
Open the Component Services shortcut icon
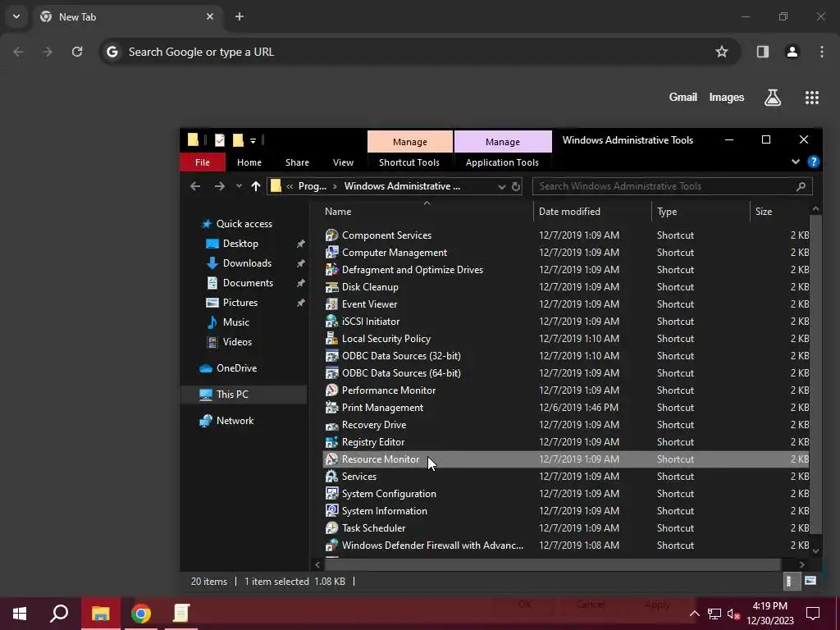pyautogui.click(x=331, y=235)
